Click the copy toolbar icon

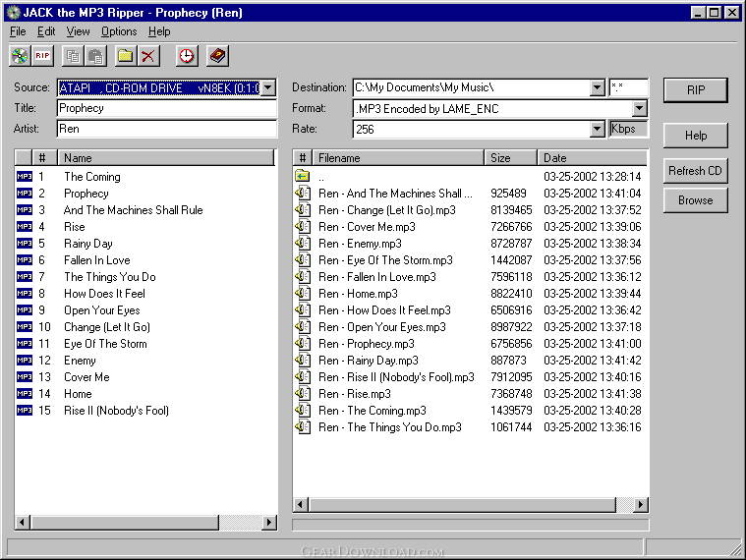point(73,56)
